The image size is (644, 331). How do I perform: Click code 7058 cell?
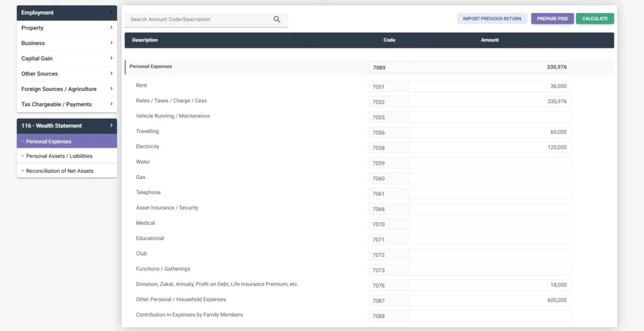pos(389,147)
